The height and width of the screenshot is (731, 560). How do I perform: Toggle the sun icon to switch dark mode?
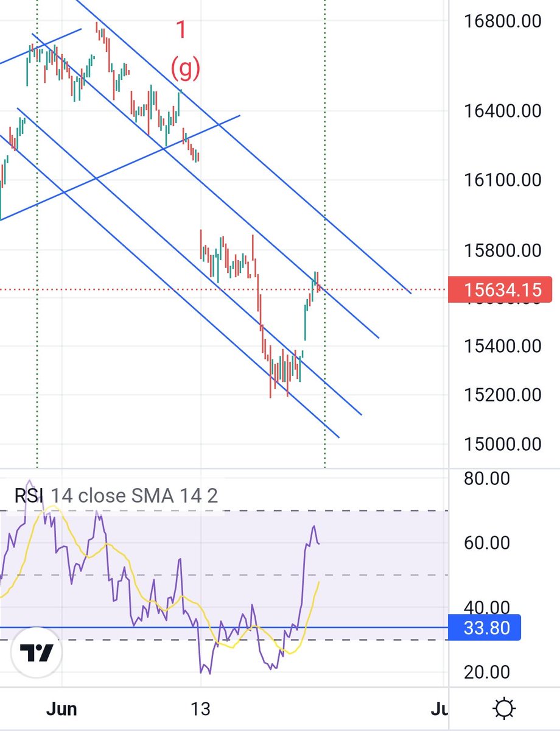[503, 708]
